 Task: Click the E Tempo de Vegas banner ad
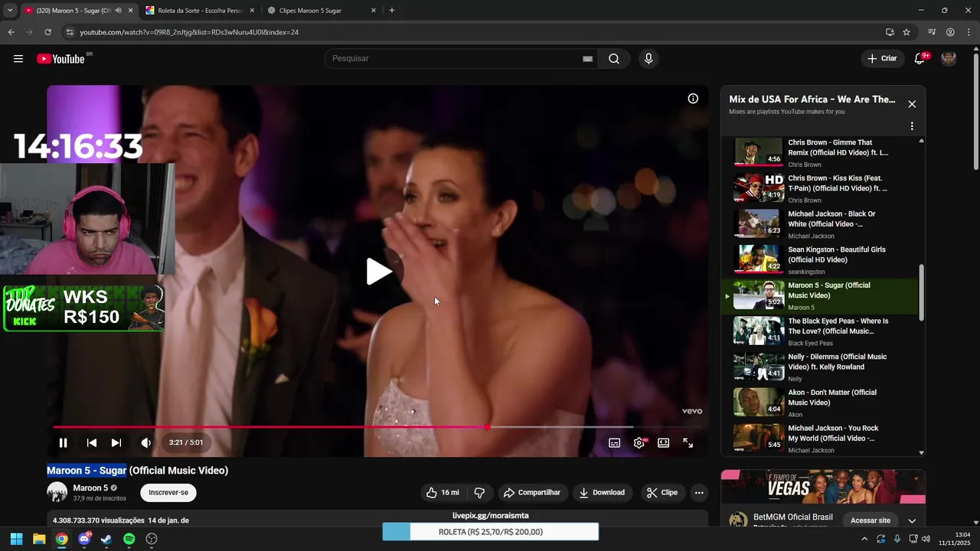[823, 487]
